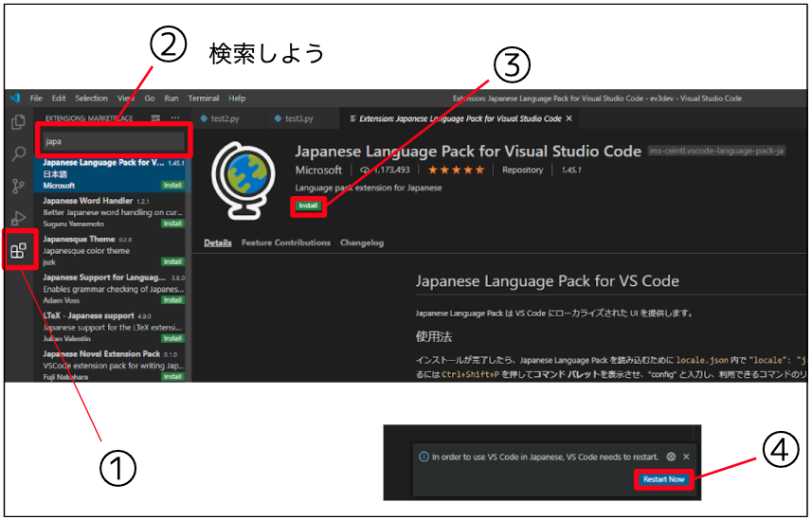
Task: Open the Source Control view
Action: pos(18,186)
